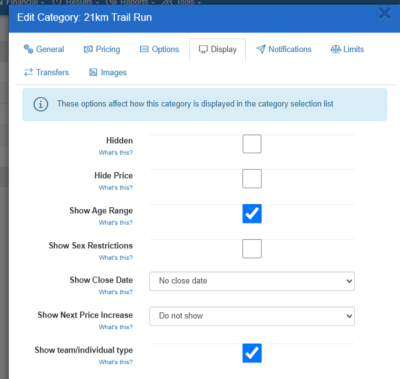Click the list icon beside Options
400x379 pixels.
[144, 49]
